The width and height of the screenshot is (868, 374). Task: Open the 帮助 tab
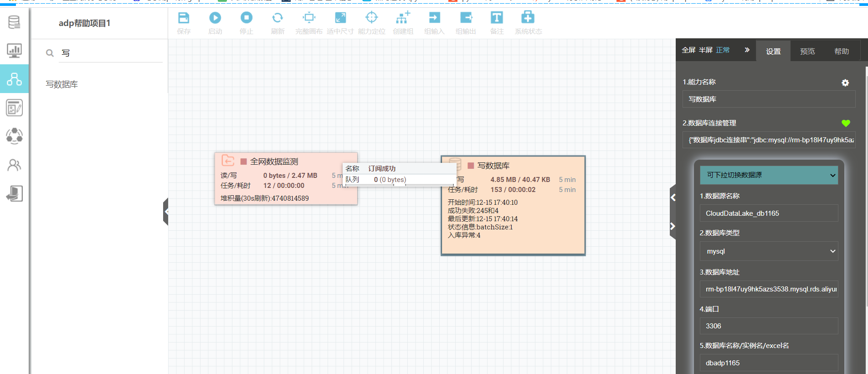842,52
